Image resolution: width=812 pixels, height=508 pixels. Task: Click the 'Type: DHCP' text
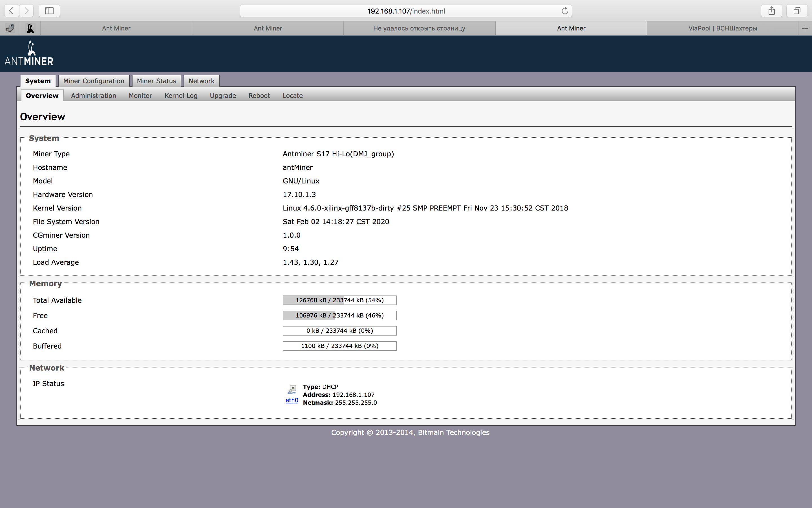[321, 387]
